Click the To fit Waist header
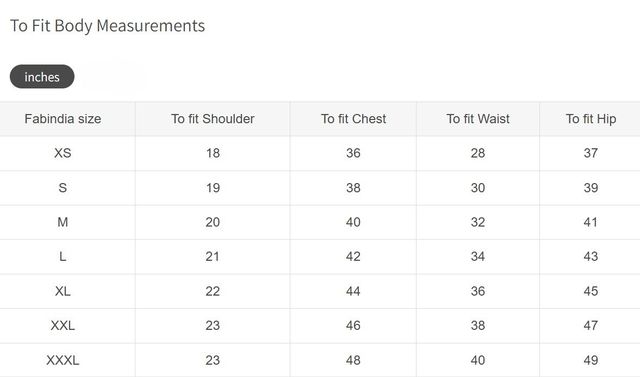 (x=478, y=119)
